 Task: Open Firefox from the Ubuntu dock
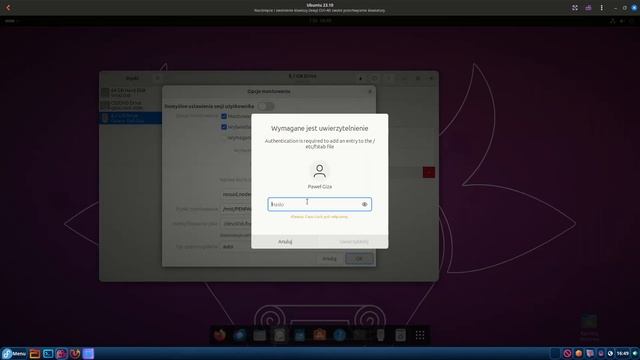pyautogui.click(x=220, y=335)
